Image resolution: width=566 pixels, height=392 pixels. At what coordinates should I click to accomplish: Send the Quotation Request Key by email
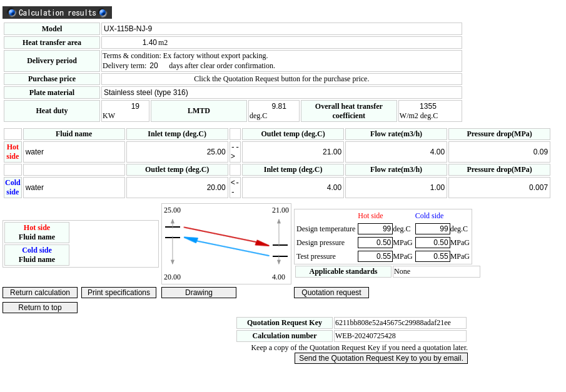point(381,358)
